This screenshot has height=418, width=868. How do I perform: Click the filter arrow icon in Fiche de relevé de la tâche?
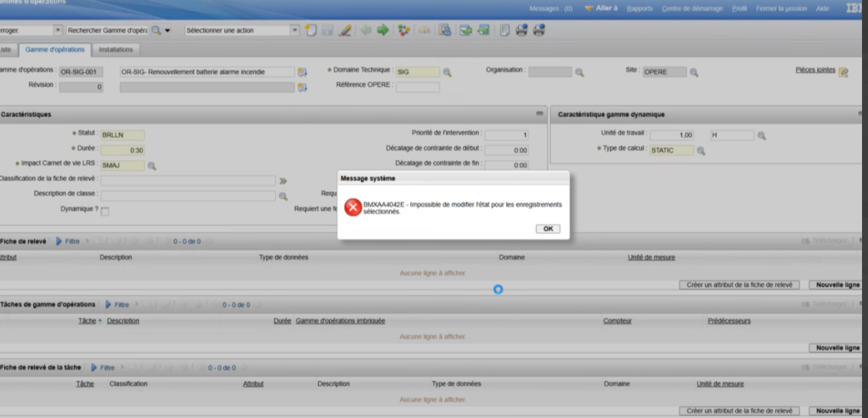pos(94,368)
